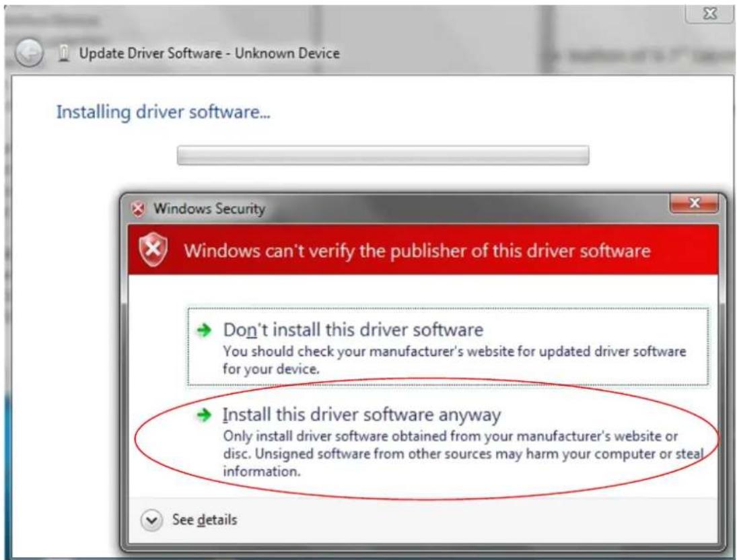737x560 pixels.
Task: Click "You should check your manufacturer's website" text
Action: pos(454,359)
